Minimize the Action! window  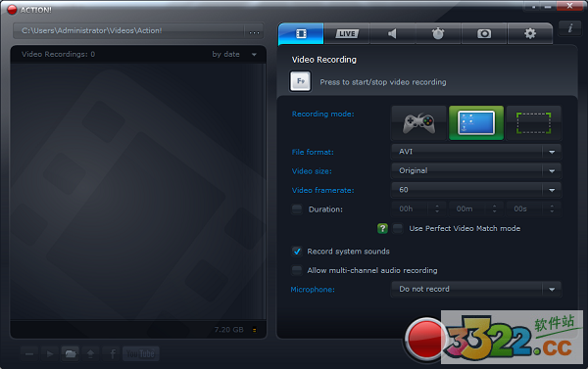click(548, 7)
